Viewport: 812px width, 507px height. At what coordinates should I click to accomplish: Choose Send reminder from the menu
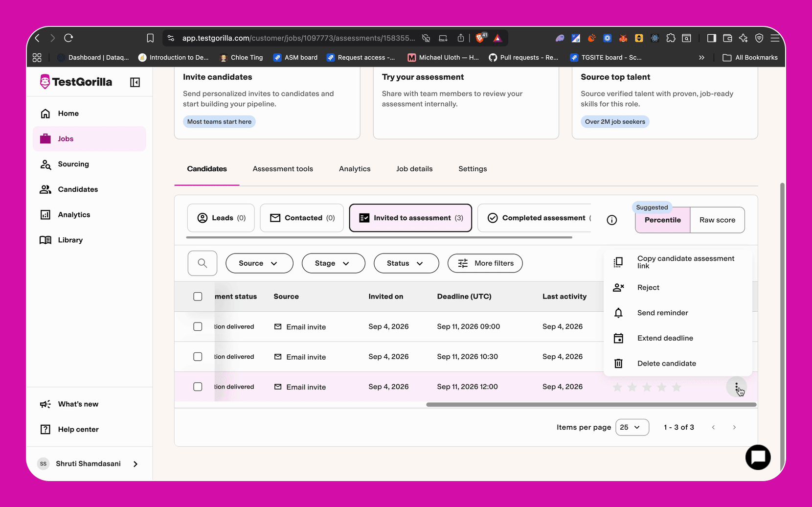(x=677, y=313)
